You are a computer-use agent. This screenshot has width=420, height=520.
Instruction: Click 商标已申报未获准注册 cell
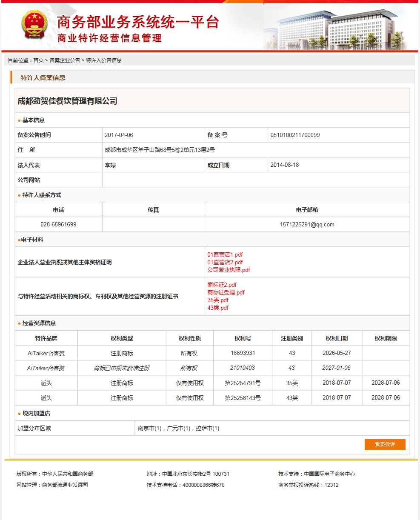point(122,368)
